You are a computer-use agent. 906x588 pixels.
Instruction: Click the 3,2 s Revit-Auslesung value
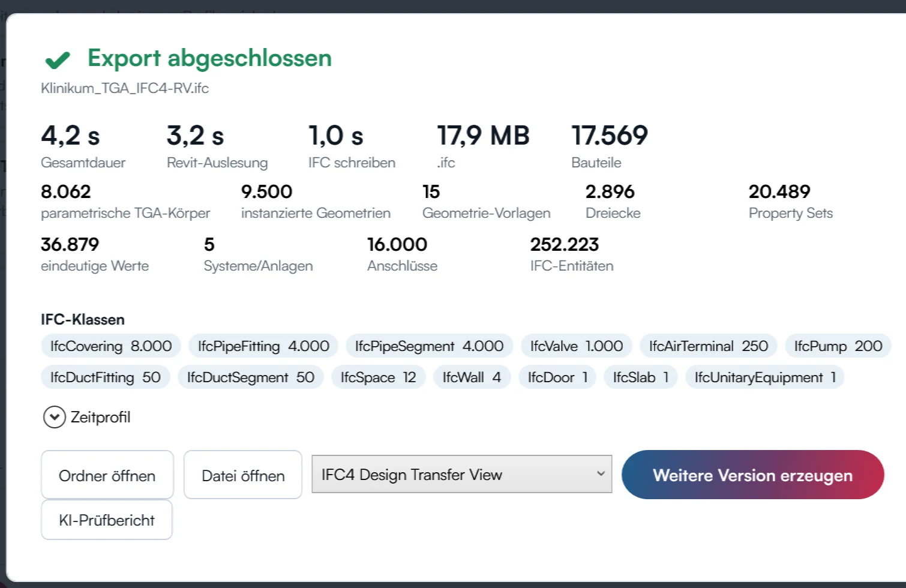196,136
